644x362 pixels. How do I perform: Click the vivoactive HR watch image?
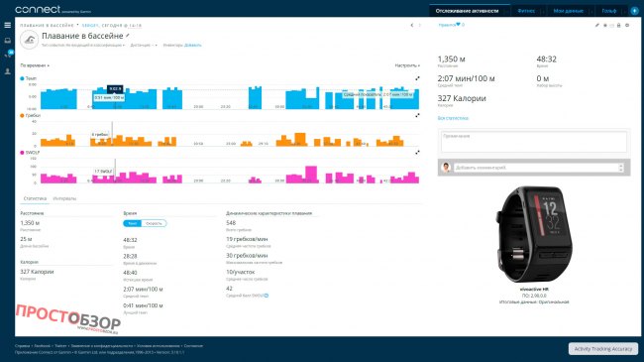tap(534, 234)
